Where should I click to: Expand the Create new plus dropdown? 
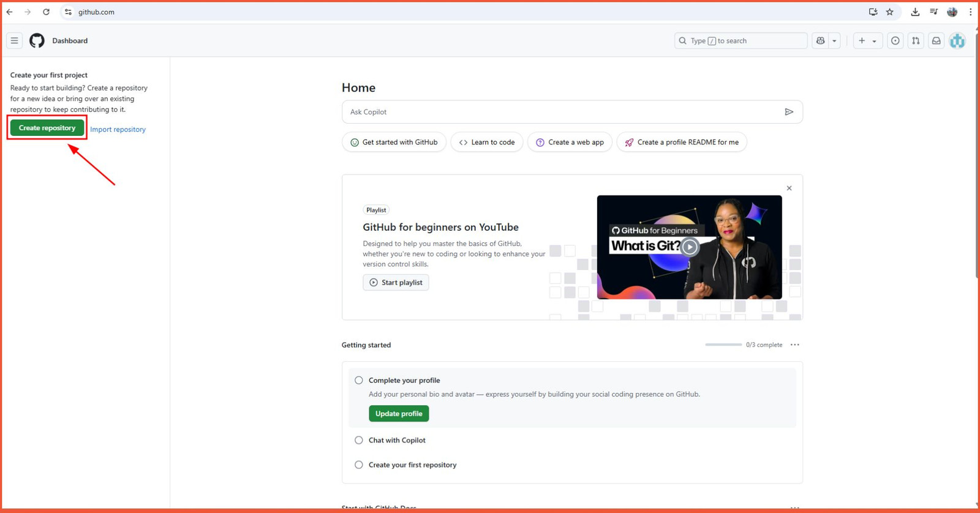click(x=867, y=40)
